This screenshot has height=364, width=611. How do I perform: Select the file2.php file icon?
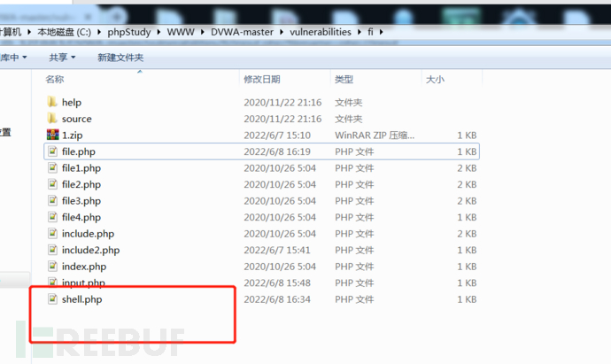(x=52, y=184)
